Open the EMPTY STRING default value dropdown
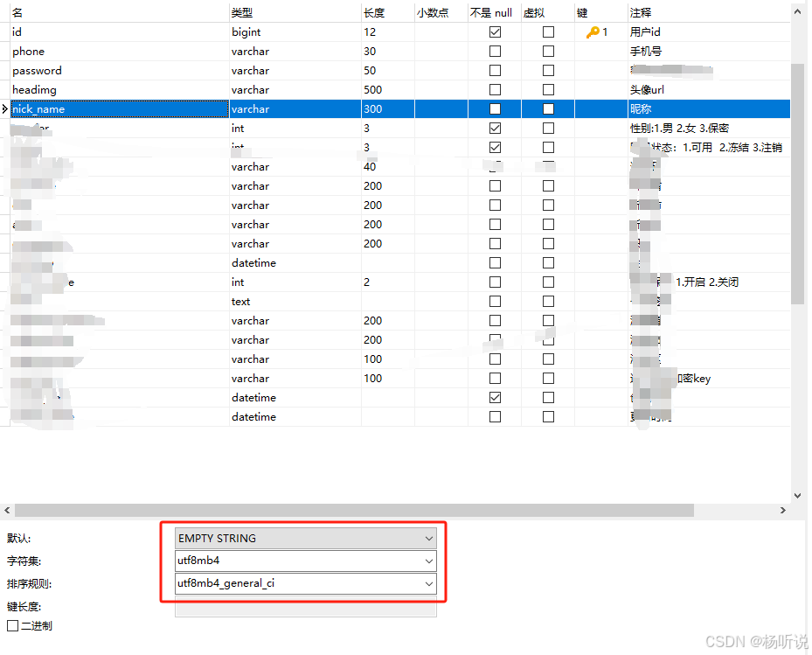 (428, 538)
